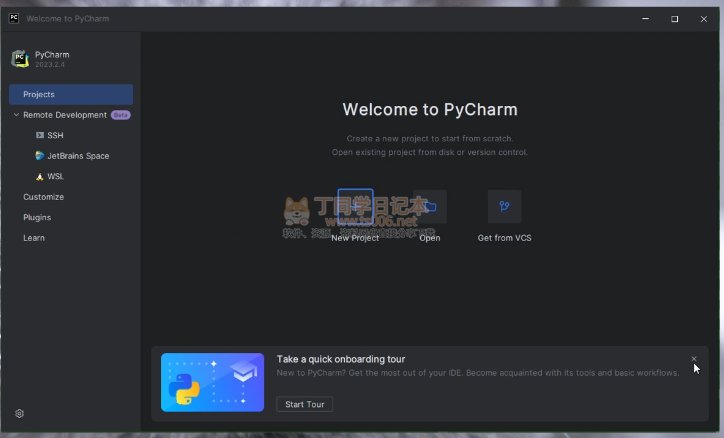Maximize the Welcome to PyCharm window
Image resolution: width=724 pixels, height=438 pixels.
coord(674,18)
